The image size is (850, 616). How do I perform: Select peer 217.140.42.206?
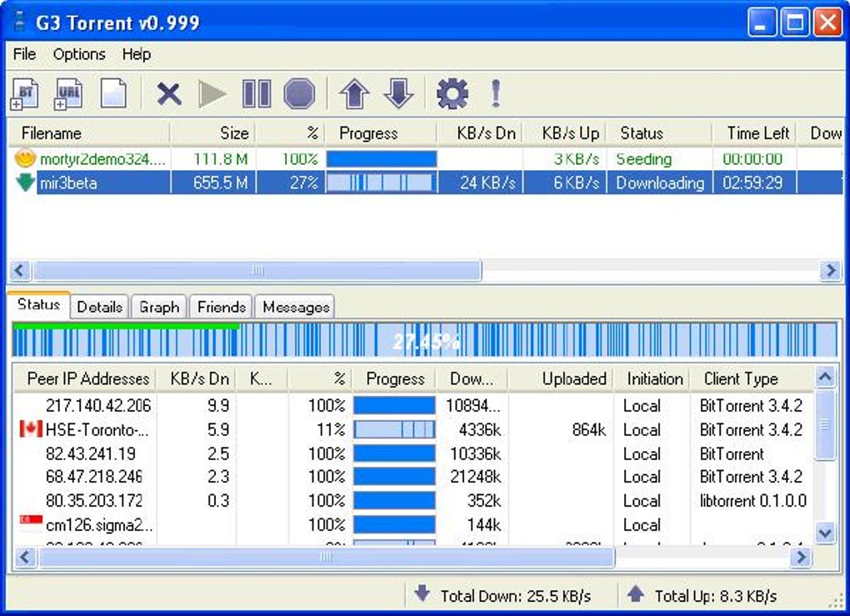click(x=413, y=406)
